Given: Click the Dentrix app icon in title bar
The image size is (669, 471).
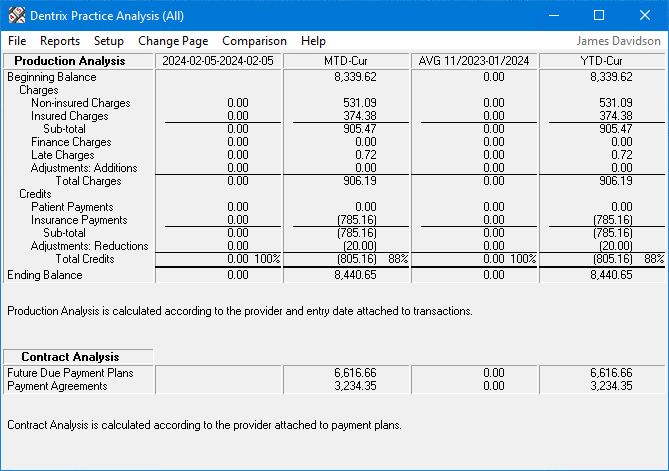Looking at the screenshot, I should point(16,15).
